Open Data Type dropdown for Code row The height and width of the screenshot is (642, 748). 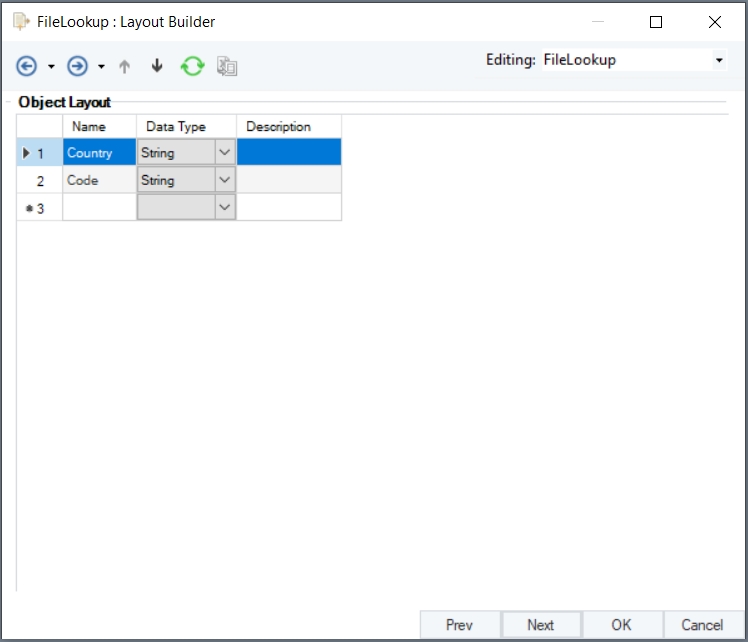[x=225, y=180]
